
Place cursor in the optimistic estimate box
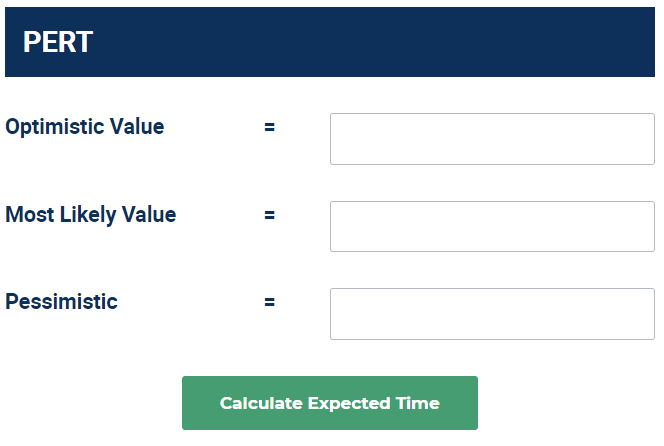(x=492, y=139)
